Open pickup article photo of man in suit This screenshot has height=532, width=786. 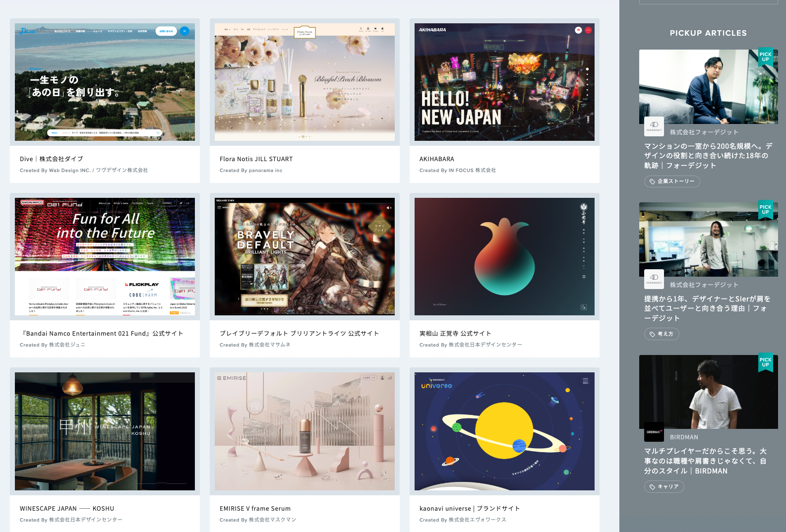coord(708,87)
